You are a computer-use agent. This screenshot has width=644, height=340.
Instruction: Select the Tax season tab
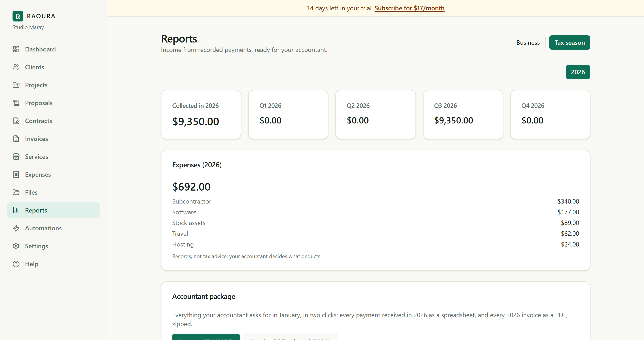(x=570, y=42)
